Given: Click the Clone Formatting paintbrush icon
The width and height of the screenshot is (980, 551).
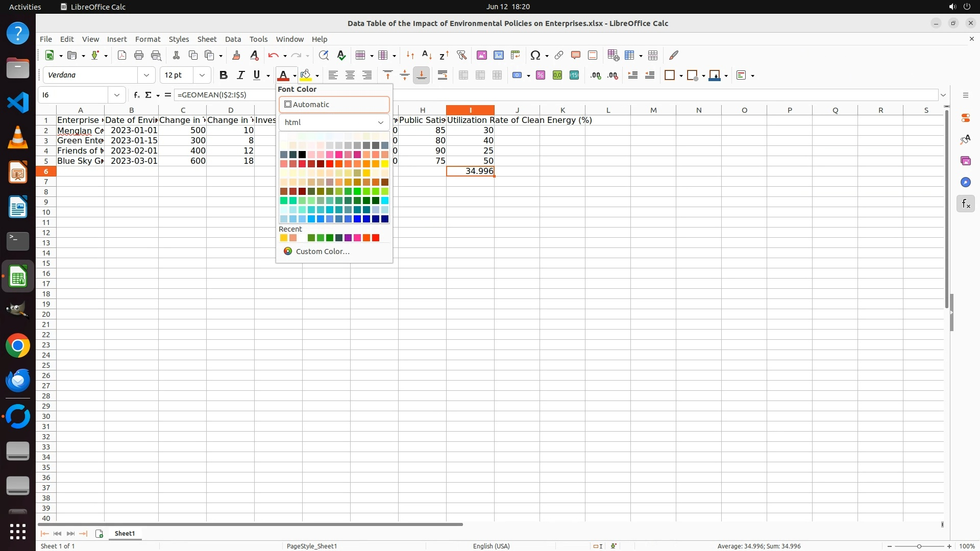Looking at the screenshot, I should coord(236,55).
